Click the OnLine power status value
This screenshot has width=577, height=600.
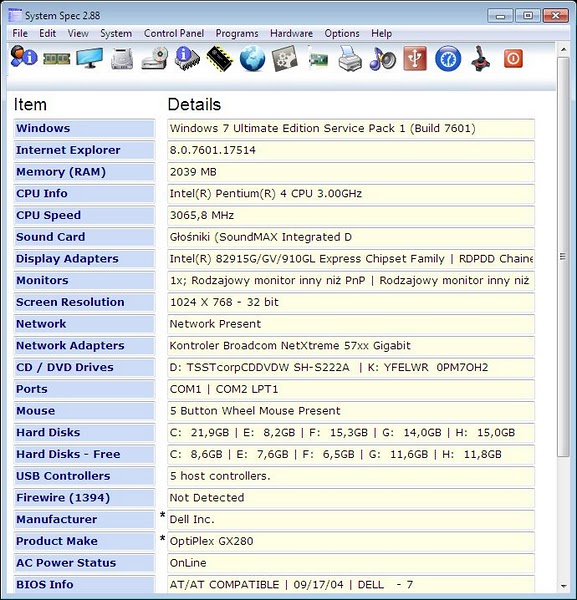click(x=351, y=563)
